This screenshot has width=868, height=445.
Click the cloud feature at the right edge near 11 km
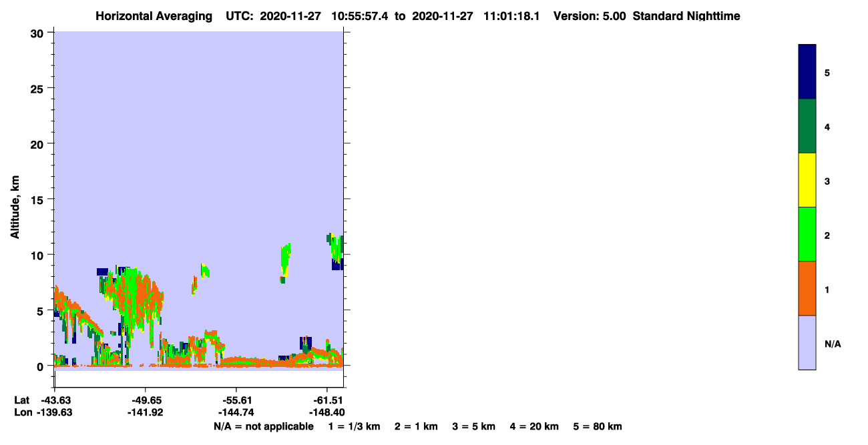coord(337,251)
